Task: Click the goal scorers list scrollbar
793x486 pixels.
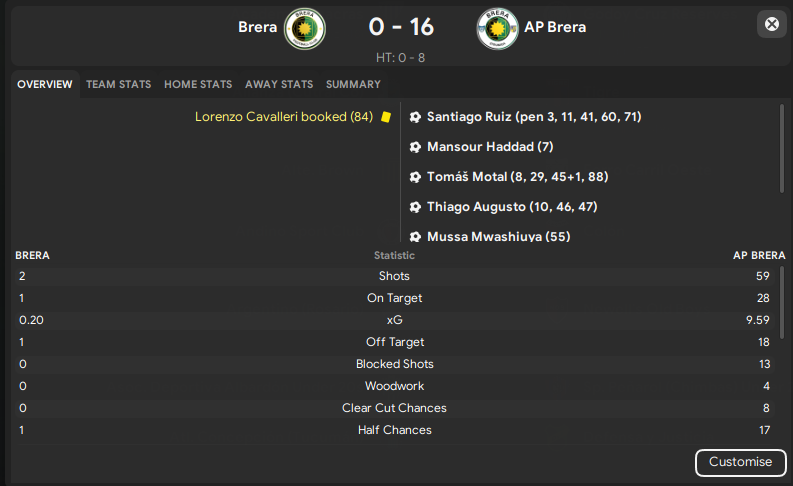Action: [x=782, y=148]
